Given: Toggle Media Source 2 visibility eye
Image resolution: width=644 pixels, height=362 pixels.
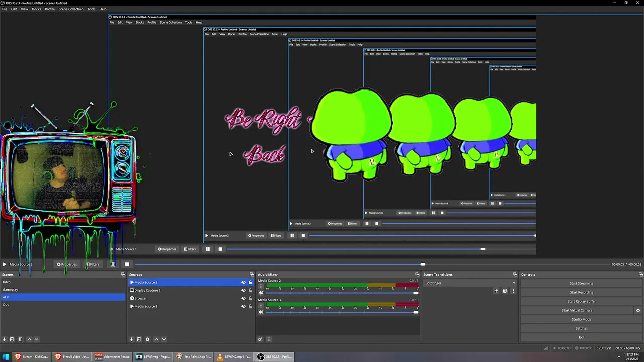Looking at the screenshot, I should [x=244, y=306].
